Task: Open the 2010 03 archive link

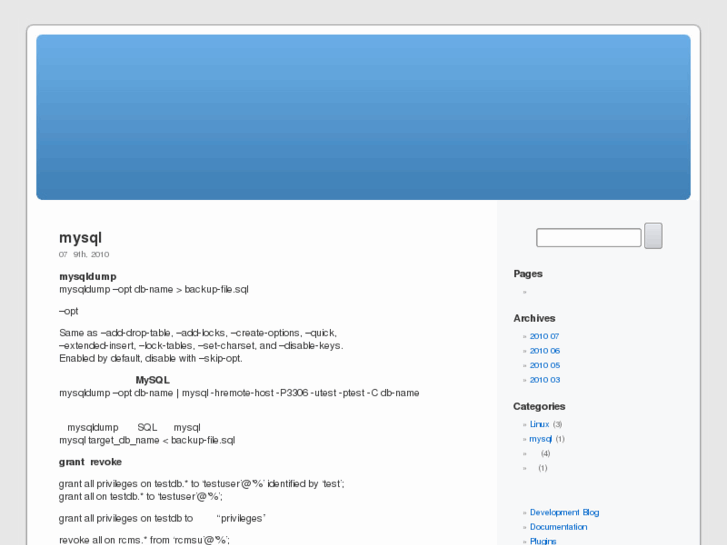Action: (545, 380)
